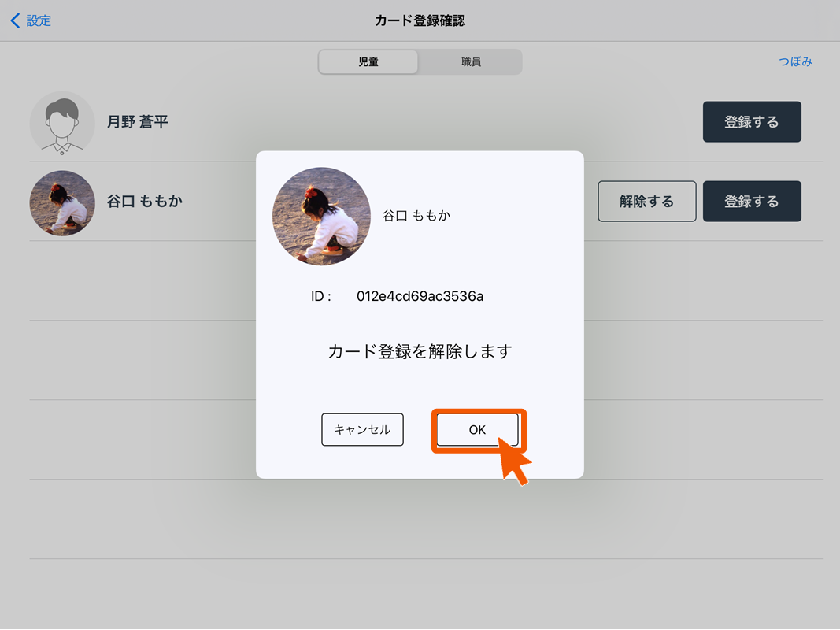Tap the message カード登録を解除します
Viewport: 840px width, 630px height.
tap(419, 351)
